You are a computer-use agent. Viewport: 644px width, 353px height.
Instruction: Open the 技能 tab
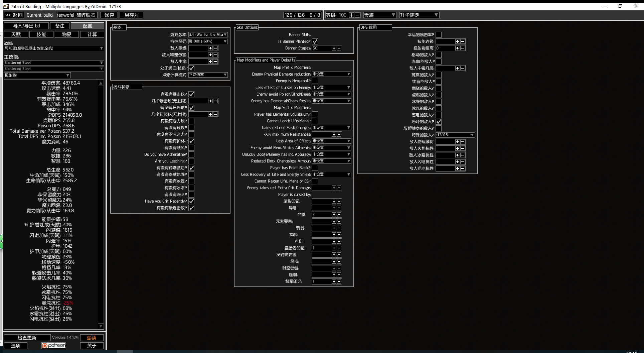41,34
